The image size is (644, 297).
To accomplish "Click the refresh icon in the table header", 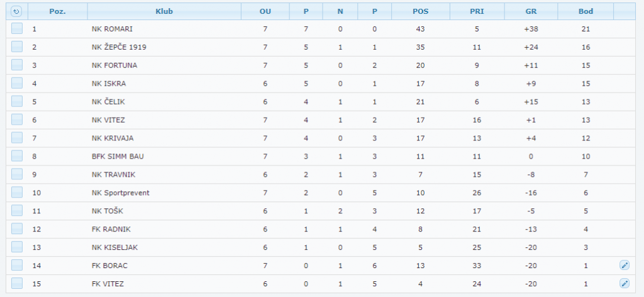I will (x=16, y=11).
